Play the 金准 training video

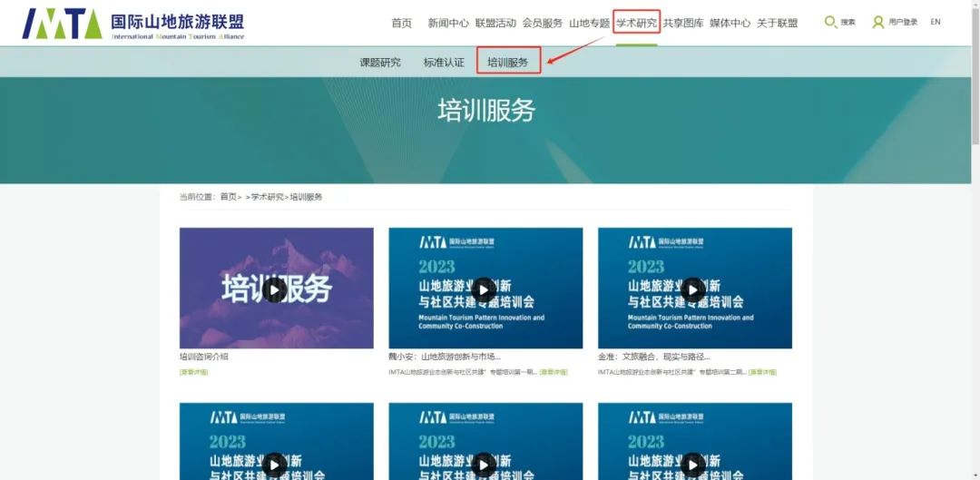pyautogui.click(x=694, y=289)
